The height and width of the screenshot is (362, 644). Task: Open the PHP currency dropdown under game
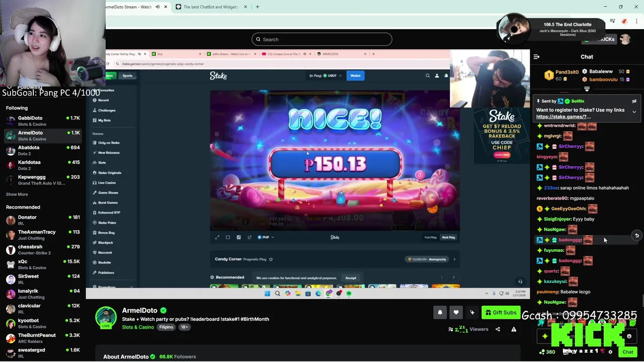[x=266, y=237]
